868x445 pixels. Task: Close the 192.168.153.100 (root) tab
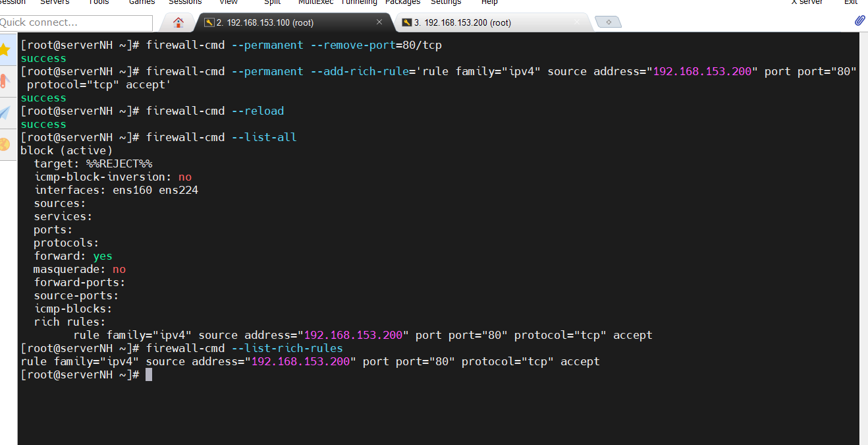click(x=379, y=22)
